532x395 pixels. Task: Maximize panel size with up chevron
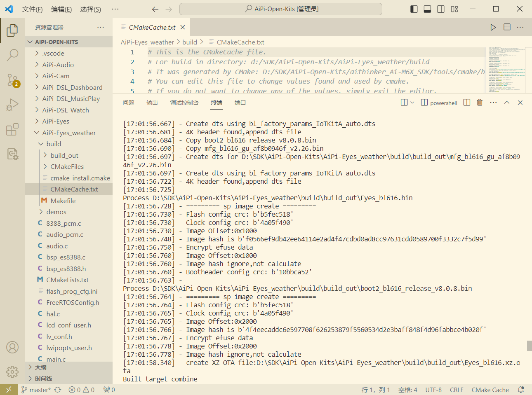[x=507, y=103]
